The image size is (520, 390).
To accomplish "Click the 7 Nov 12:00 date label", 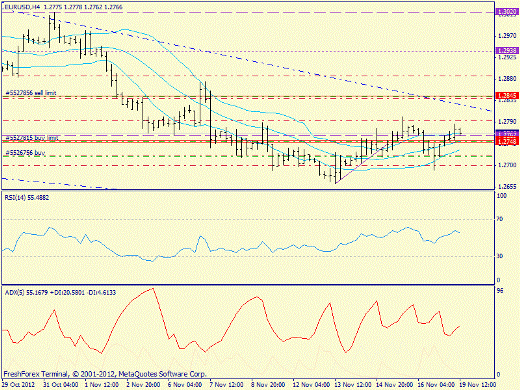I will point(227,384).
